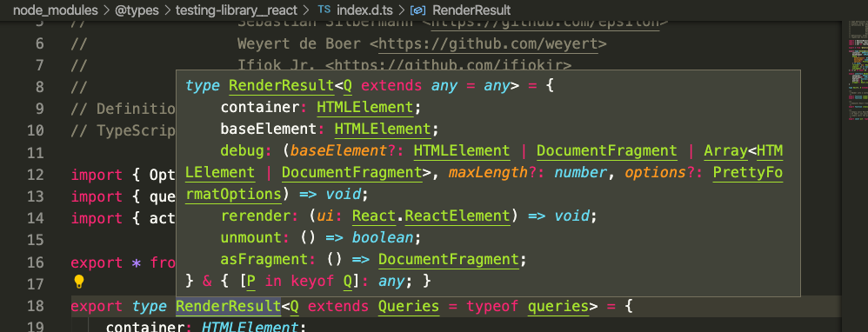
Task: Click the TS file icon in the breadcrumb
Action: (x=324, y=10)
